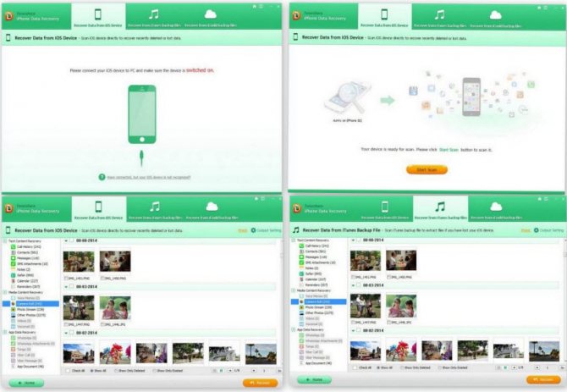Select SMS Attachments in the iTunes Backup results sidebar
The width and height of the screenshot is (567, 392).
click(317, 262)
